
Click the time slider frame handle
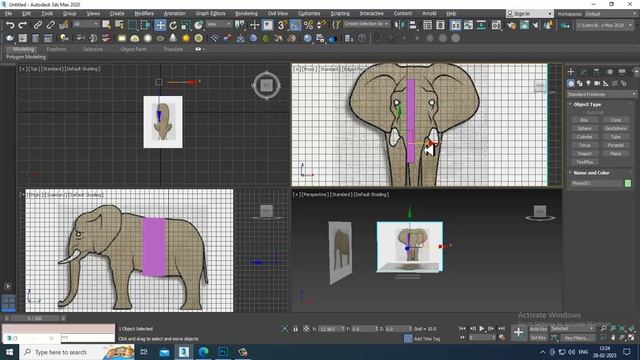35,318
